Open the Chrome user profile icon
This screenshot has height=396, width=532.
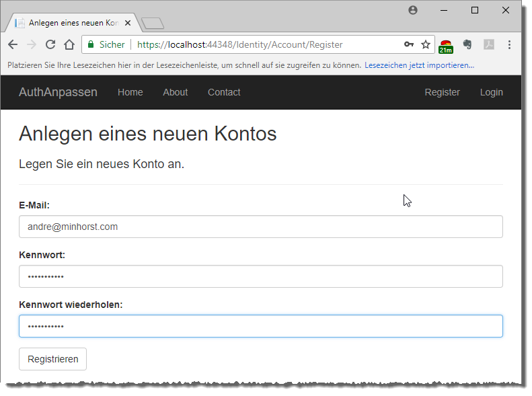tap(413, 10)
